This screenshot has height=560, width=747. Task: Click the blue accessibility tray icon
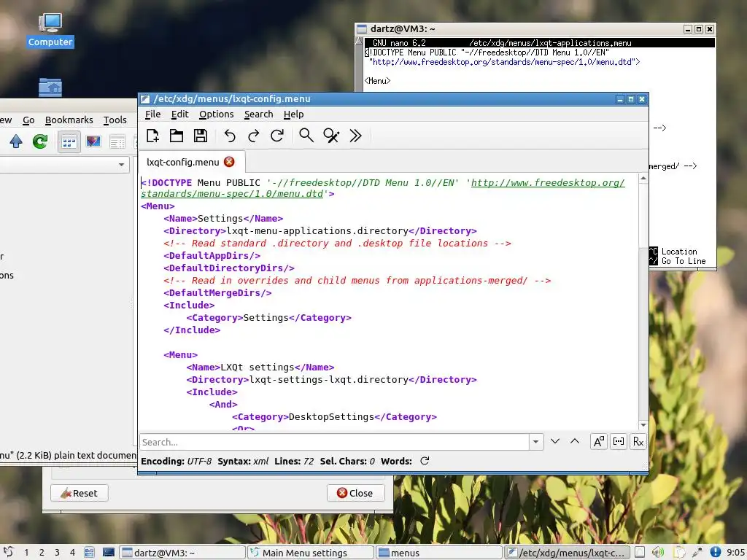pyautogui.click(x=715, y=553)
